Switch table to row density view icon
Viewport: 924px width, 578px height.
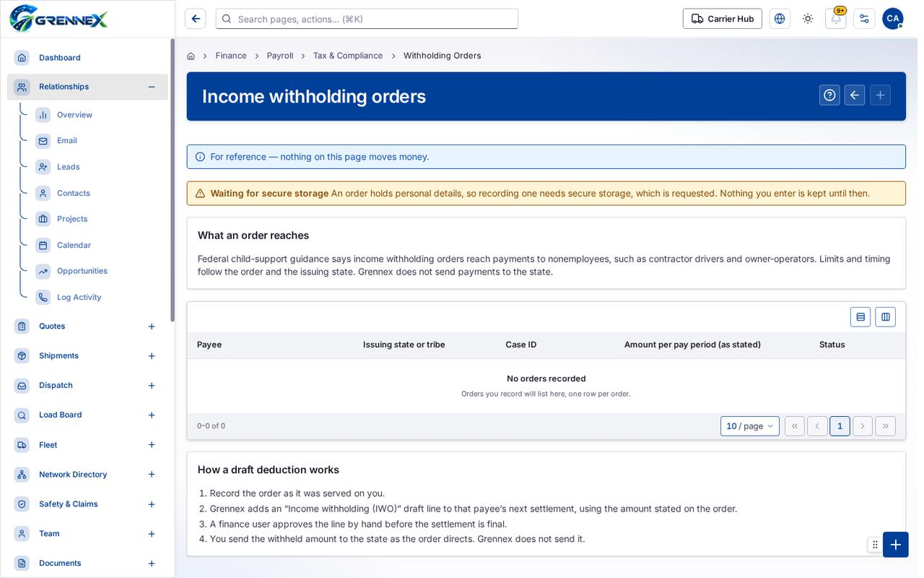pos(860,316)
